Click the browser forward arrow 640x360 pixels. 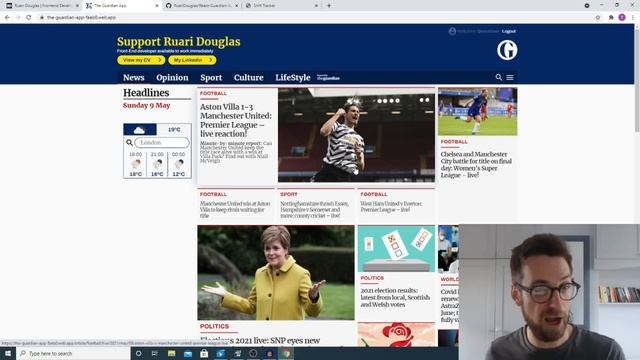point(18,18)
